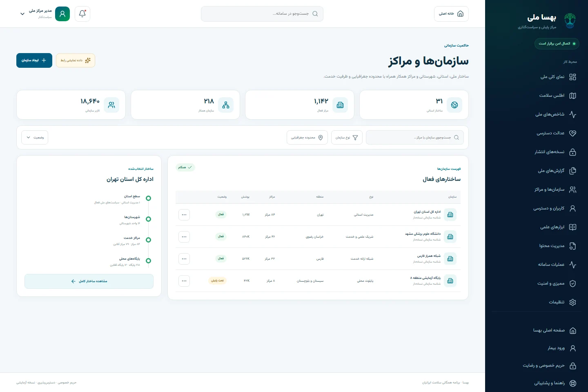Viewport: 588px width, 392px height.
Task: Open the محدوده جغرافیایی filter dropdown
Action: click(x=307, y=138)
